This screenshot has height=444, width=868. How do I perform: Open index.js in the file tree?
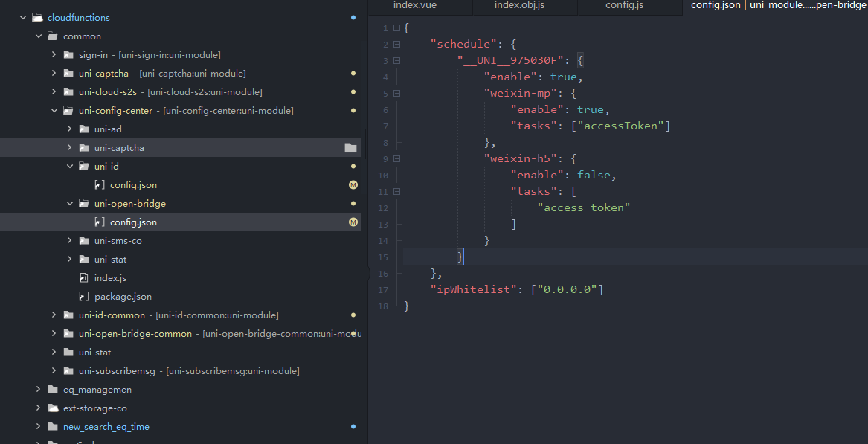[110, 278]
